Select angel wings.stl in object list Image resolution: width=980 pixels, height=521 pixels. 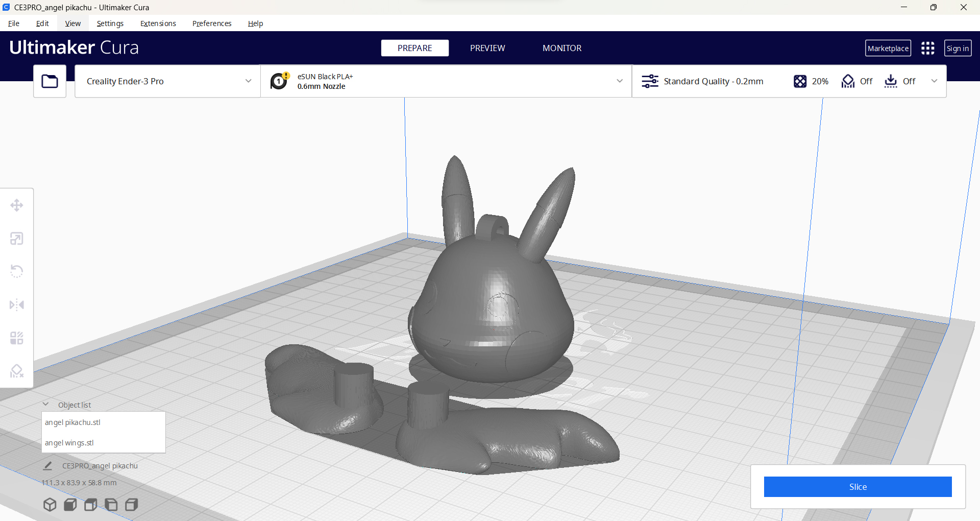click(x=69, y=443)
